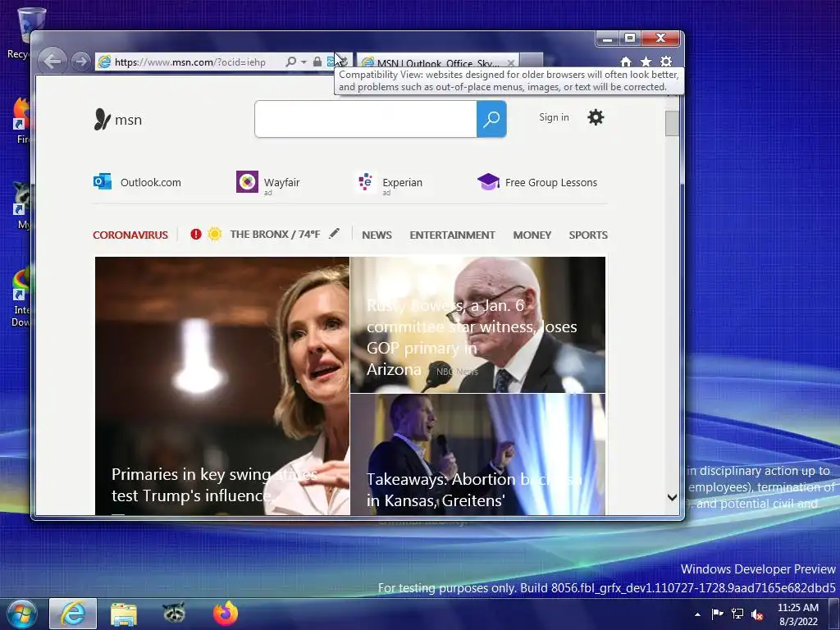Edit location with the pencil icon
Screen dimensions: 840x630
coord(335,233)
